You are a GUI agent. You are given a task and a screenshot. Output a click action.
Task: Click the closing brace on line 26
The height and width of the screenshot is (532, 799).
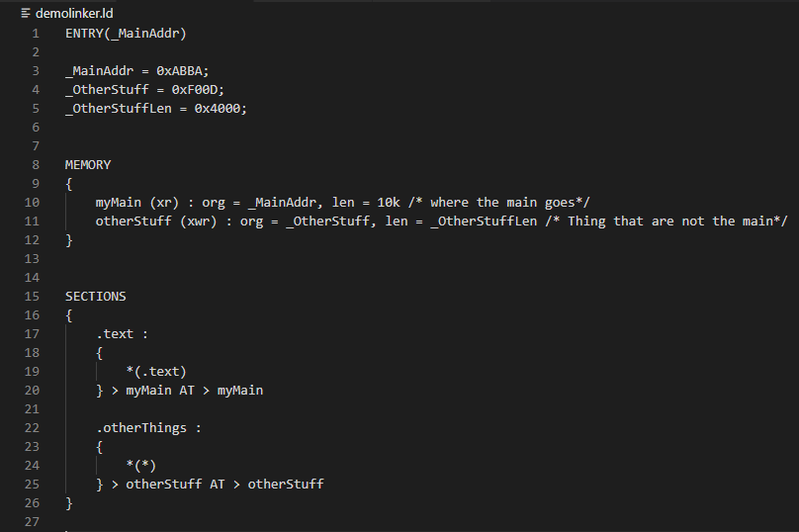(69, 503)
